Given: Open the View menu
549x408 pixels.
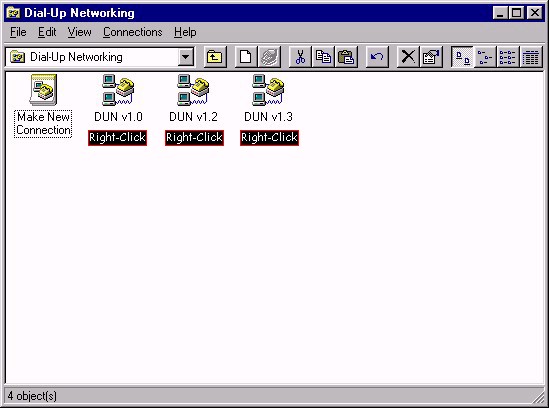Looking at the screenshot, I should tap(79, 32).
